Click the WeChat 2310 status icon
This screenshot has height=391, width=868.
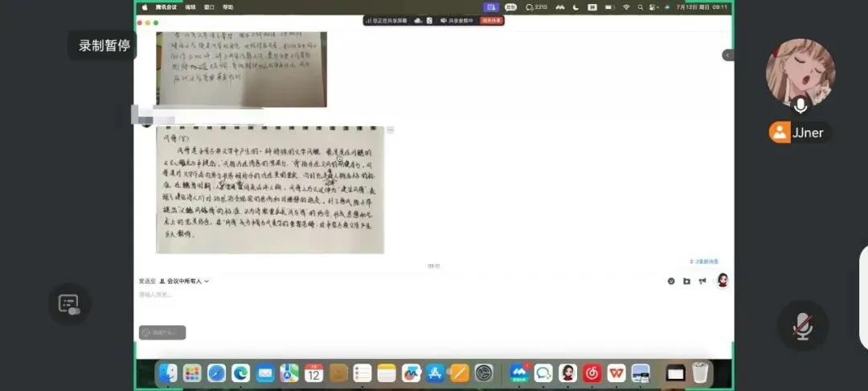(536, 7)
